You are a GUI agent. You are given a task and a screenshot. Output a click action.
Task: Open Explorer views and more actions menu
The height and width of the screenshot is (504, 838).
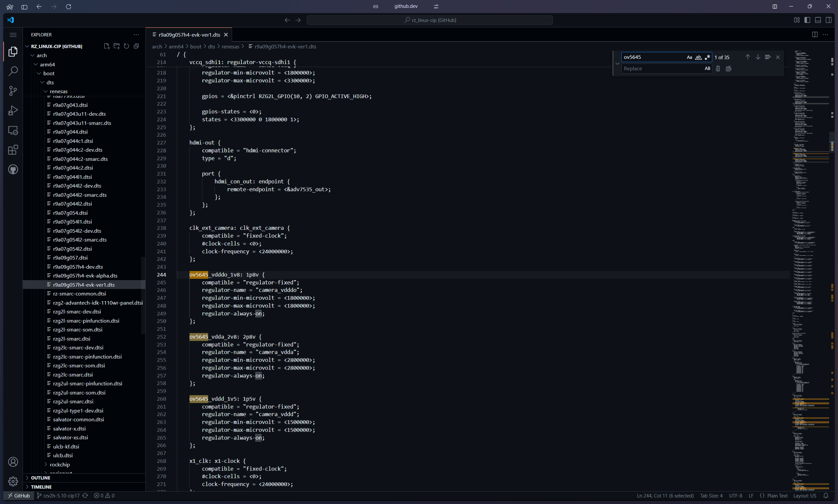click(136, 35)
